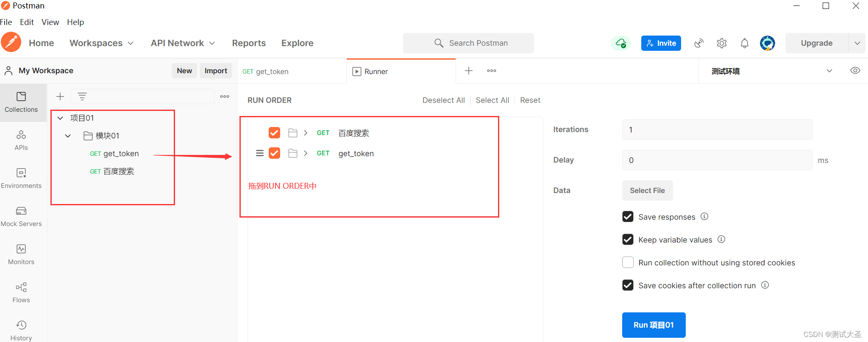Image resolution: width=868 pixels, height=342 pixels.
Task: Uncheck the get_token request checkbox in run order
Action: (x=274, y=153)
